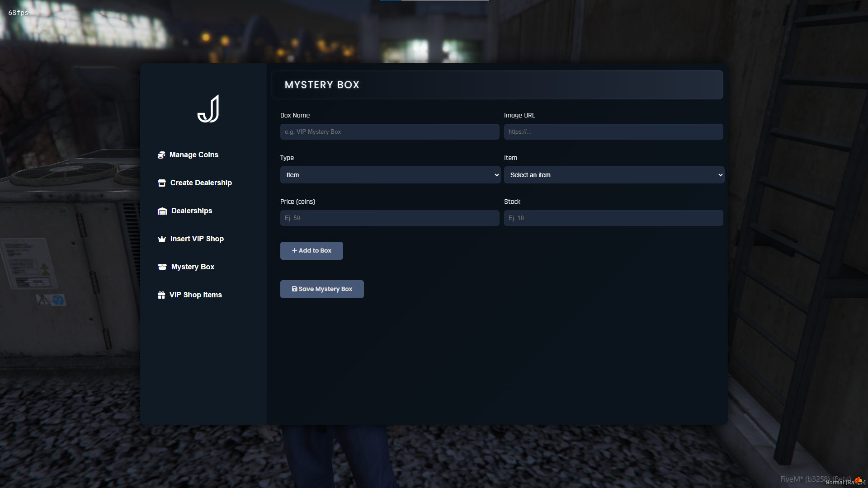Click the Stock input showing Ej. 10
This screenshot has width=868, height=488.
pos(613,218)
